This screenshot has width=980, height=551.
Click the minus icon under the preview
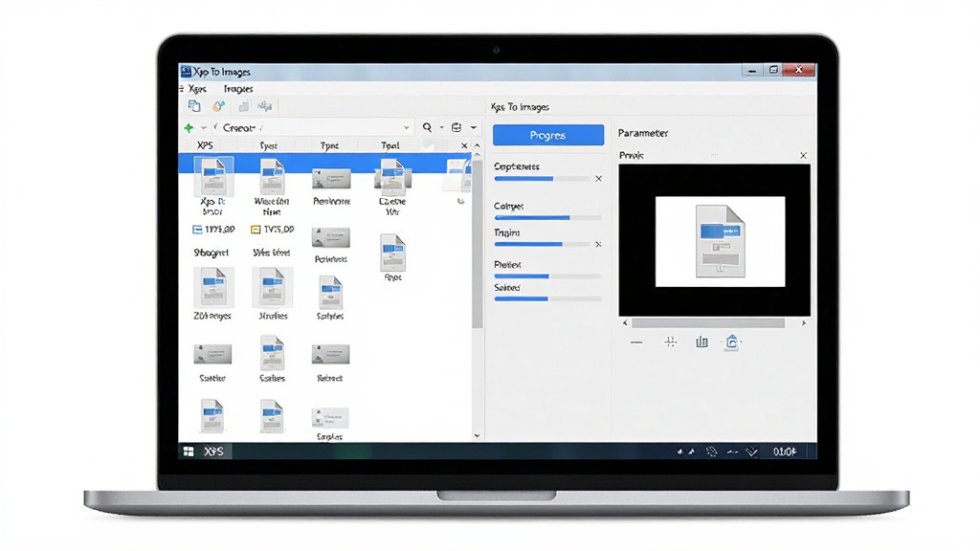[636, 342]
